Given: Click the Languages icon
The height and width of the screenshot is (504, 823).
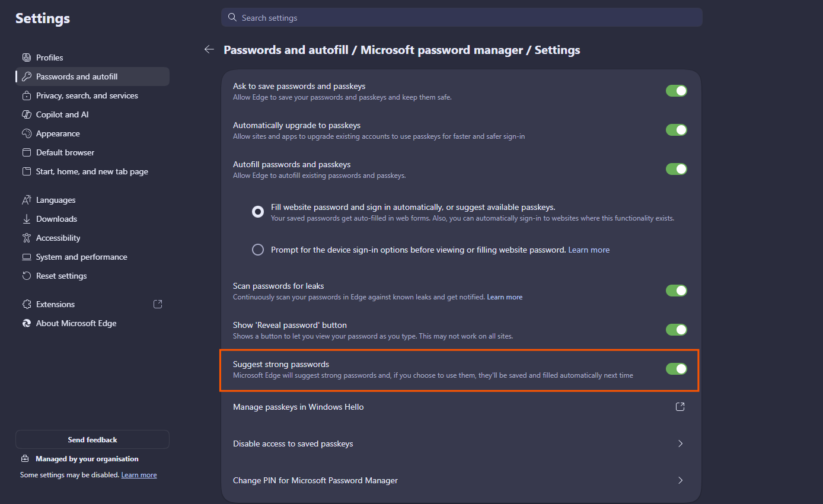Looking at the screenshot, I should [x=26, y=200].
